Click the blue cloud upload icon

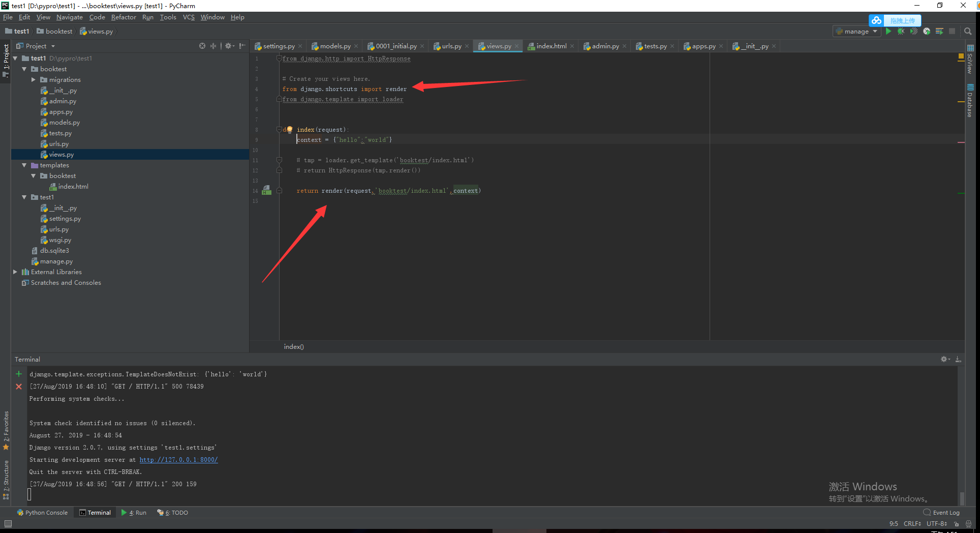(877, 20)
